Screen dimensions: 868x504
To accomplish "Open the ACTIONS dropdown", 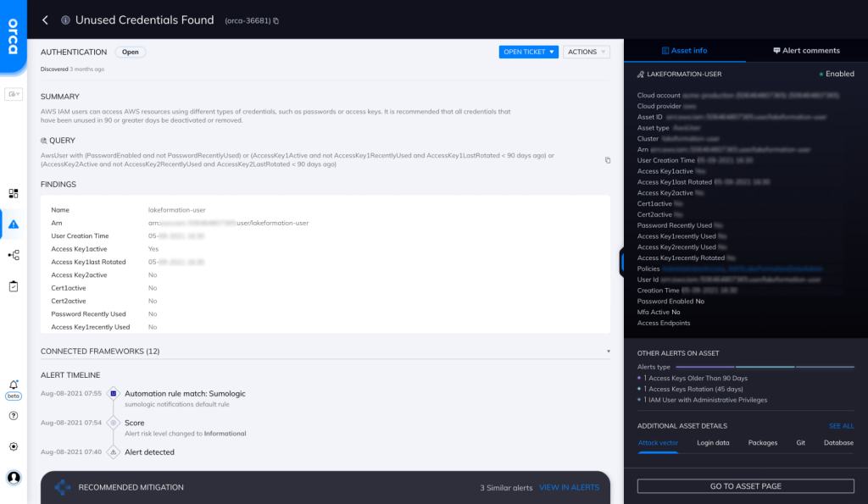I will 587,52.
